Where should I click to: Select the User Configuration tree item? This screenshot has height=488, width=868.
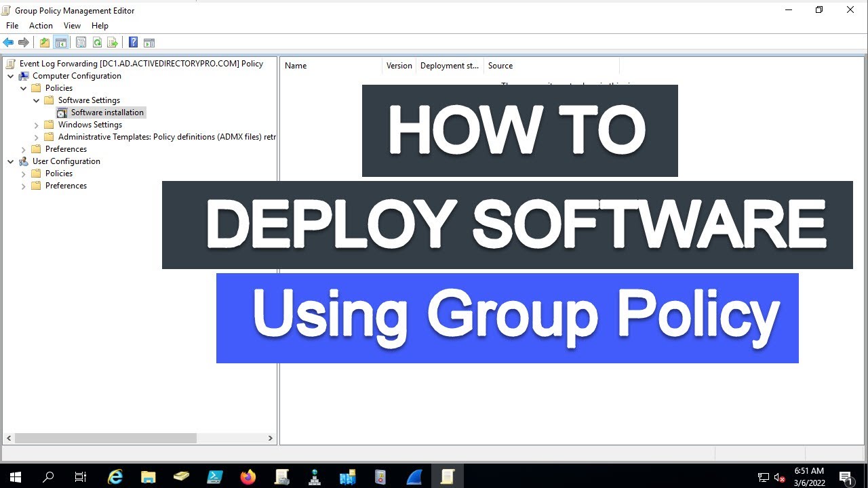click(66, 161)
